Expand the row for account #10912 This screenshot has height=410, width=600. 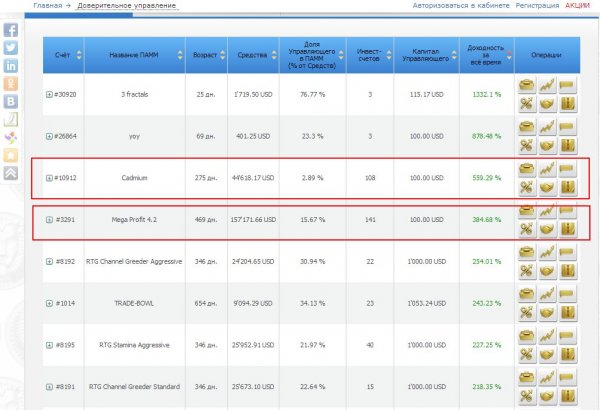(49, 178)
